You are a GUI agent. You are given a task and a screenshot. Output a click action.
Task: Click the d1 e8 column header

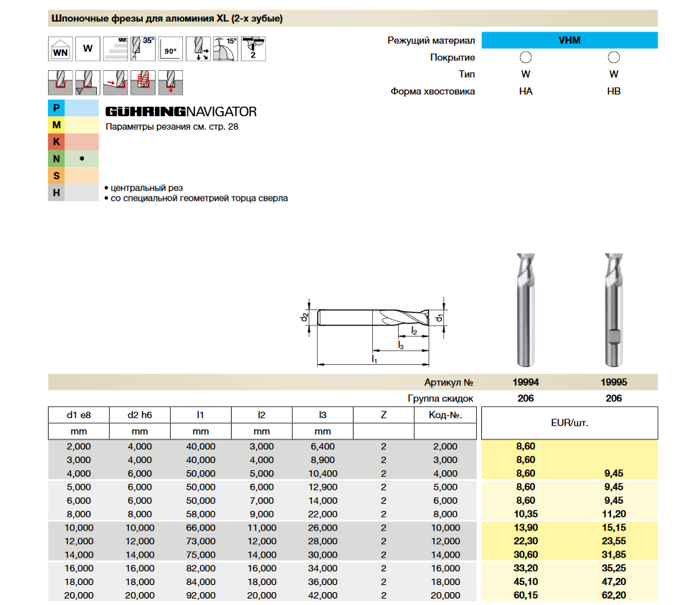(78, 414)
